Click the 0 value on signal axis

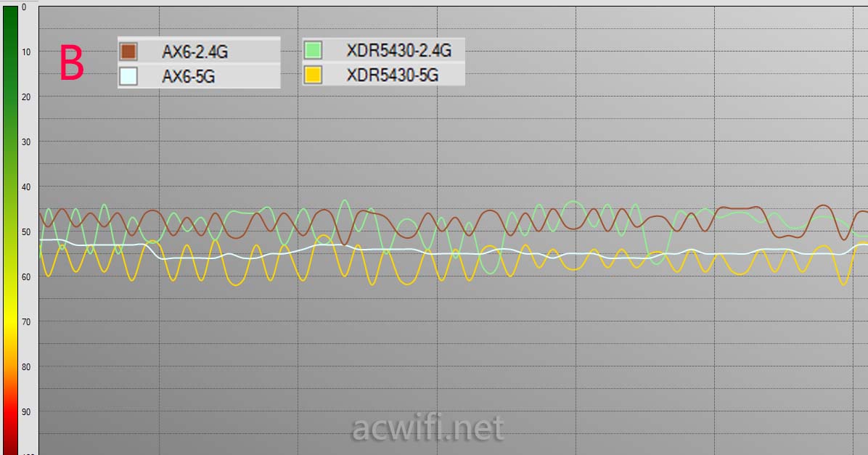point(24,7)
